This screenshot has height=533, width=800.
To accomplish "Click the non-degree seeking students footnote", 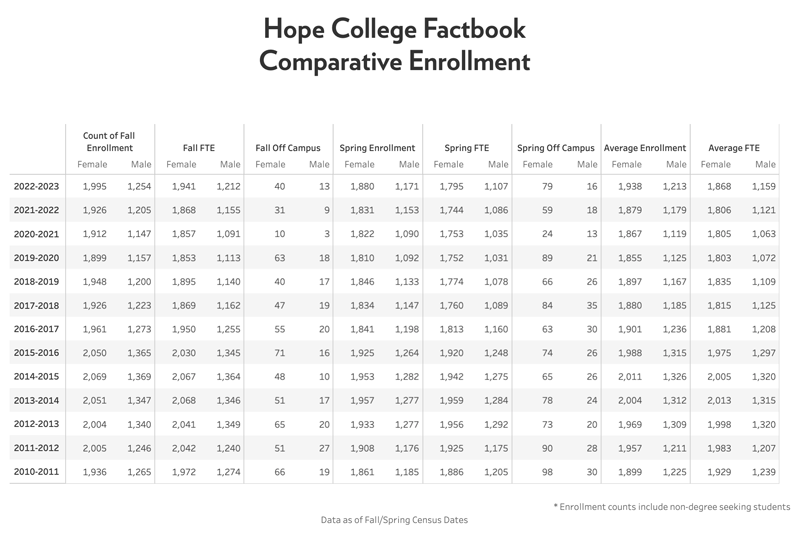I will click(671, 505).
